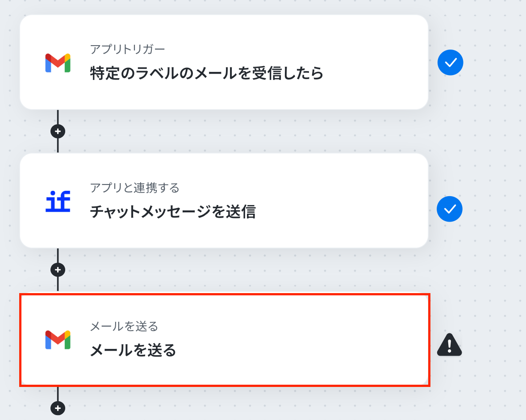
Task: Click the warning triangle beside メールを送る
Action: [x=450, y=345]
